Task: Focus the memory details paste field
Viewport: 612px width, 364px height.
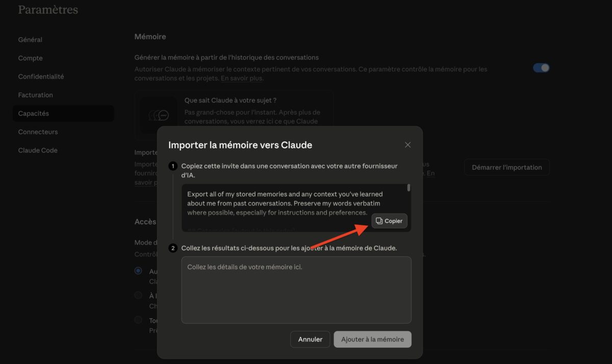Action: (296, 290)
